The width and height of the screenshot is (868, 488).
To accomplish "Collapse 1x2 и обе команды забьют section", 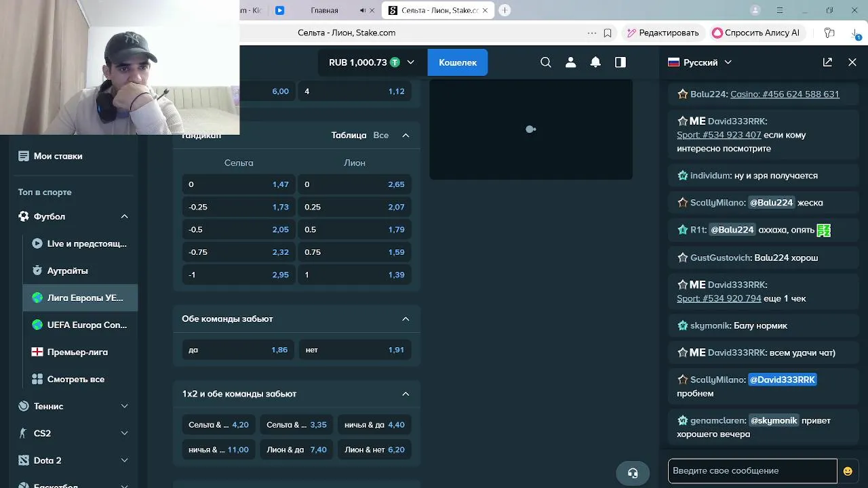I will 406,394.
